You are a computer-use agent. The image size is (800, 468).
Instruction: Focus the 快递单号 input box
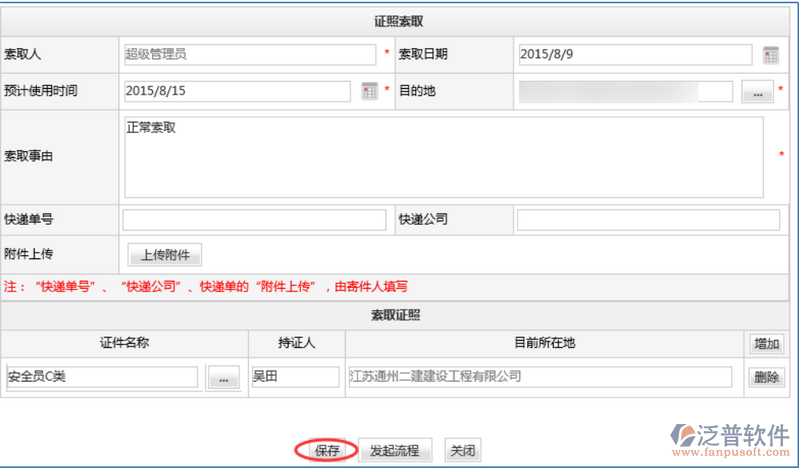pyautogui.click(x=254, y=220)
